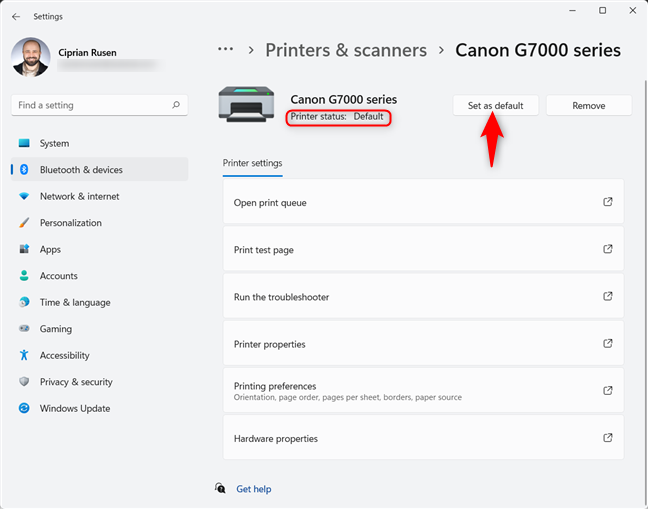648x509 pixels.
Task: Click Ciprian Rusen profile picture
Action: pyautogui.click(x=31, y=57)
